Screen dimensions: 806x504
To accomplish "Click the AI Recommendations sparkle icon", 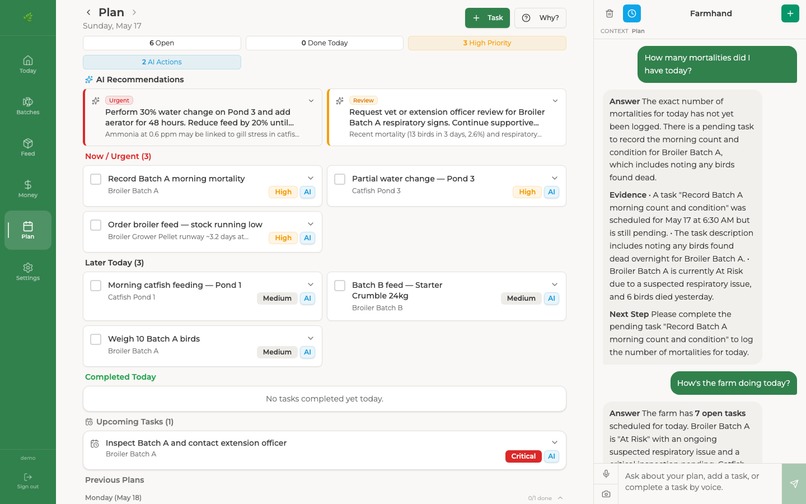I will tap(89, 79).
